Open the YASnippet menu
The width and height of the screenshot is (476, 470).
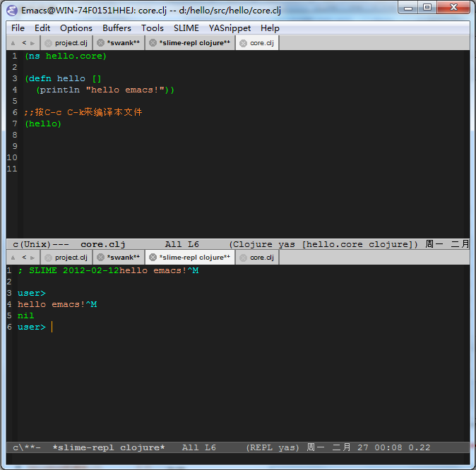point(230,28)
